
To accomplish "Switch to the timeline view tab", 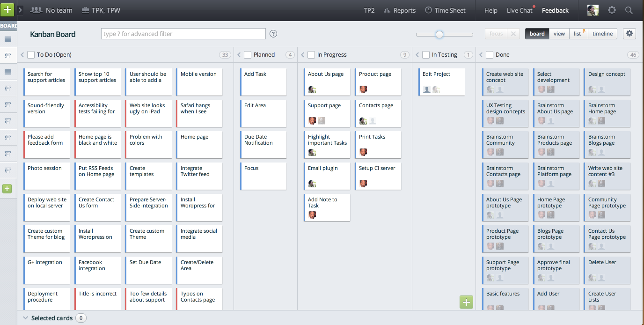I will 602,34.
